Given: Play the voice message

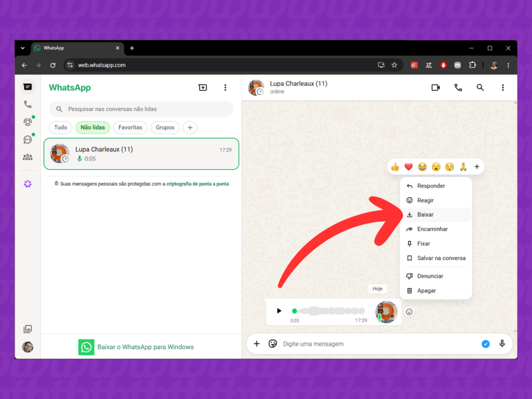Looking at the screenshot, I should [x=279, y=311].
